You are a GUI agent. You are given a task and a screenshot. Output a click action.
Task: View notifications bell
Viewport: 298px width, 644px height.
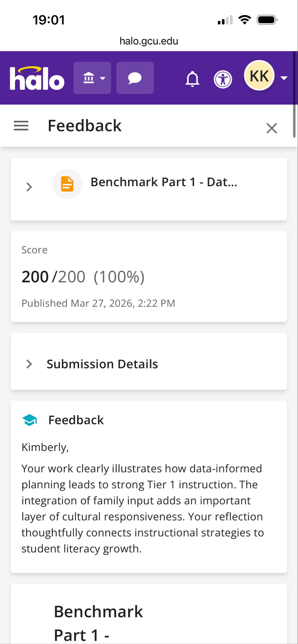tap(192, 79)
